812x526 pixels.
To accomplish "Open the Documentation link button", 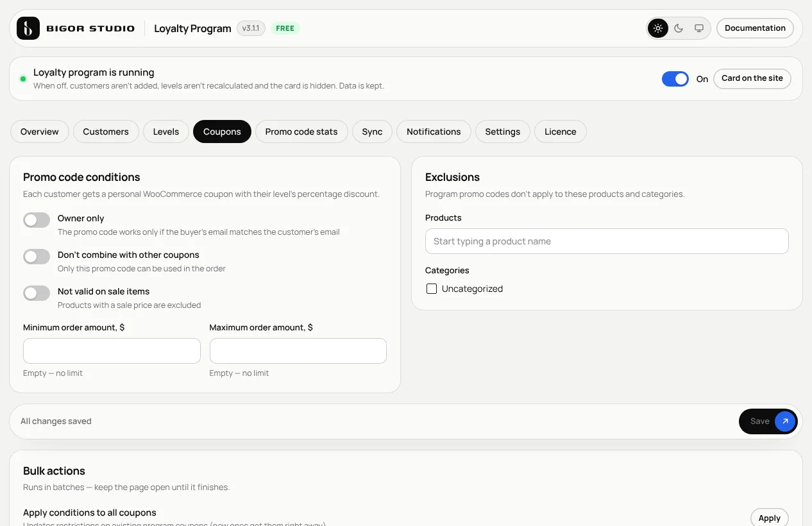I will (755, 28).
